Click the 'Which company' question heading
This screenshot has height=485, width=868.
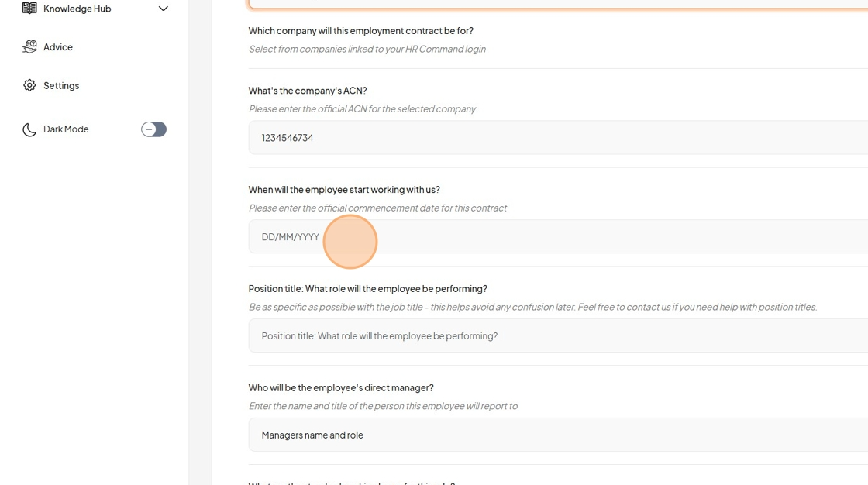[x=361, y=30]
